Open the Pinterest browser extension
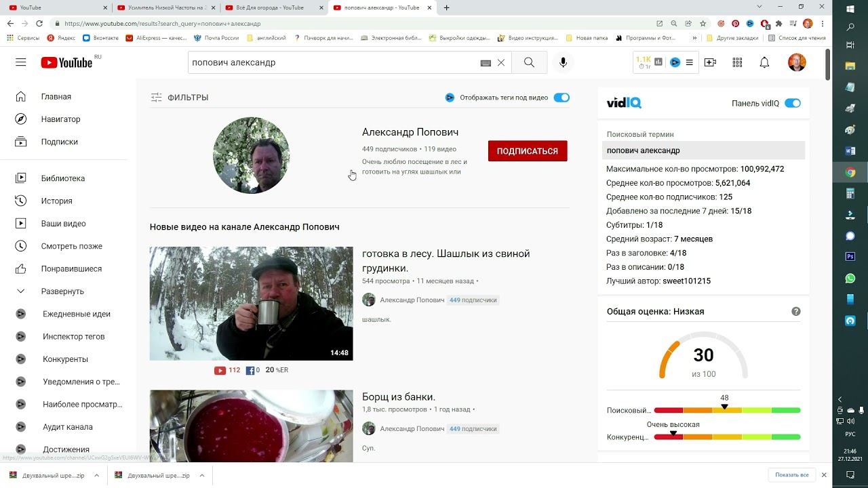This screenshot has height=488, width=868. 735,23
